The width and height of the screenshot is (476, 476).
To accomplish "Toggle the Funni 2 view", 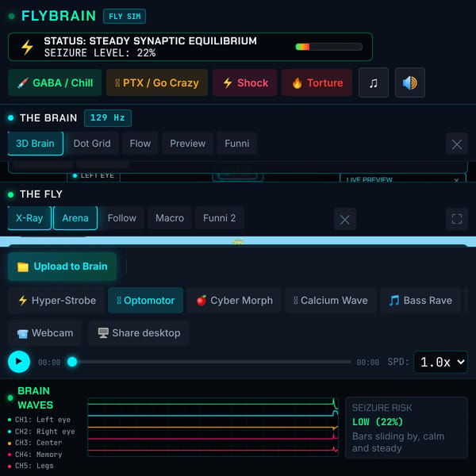I will coord(219,218).
